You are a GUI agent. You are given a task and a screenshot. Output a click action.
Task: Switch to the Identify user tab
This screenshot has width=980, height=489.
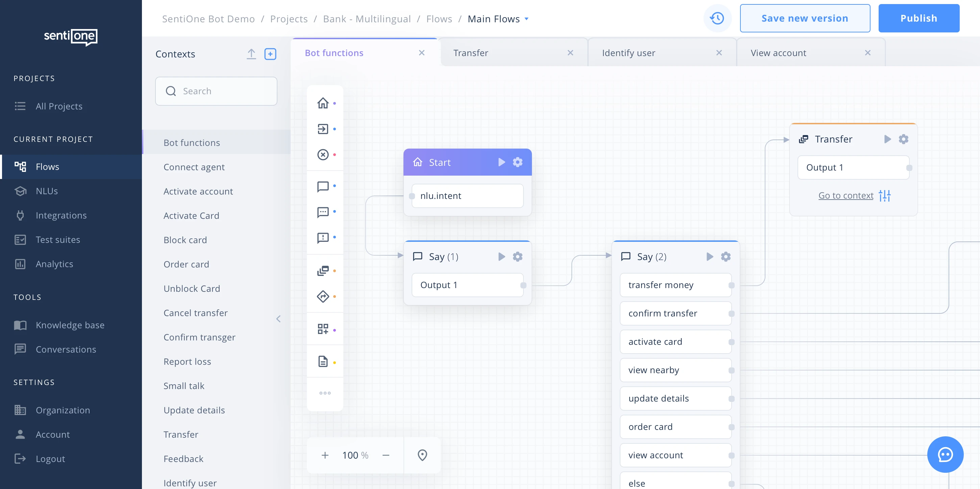(x=629, y=53)
